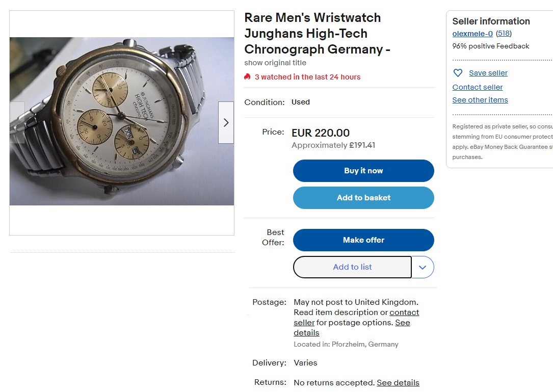Click Add to basket
The image size is (553, 392).
pyautogui.click(x=363, y=197)
